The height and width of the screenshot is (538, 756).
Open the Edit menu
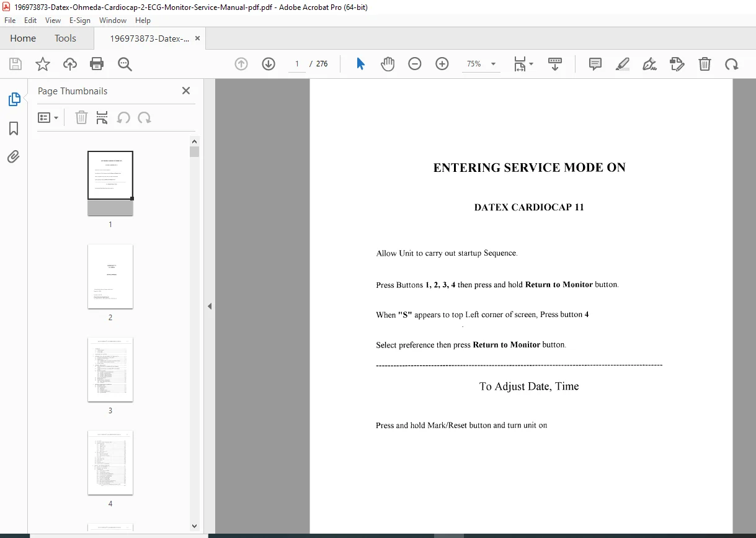tap(30, 20)
